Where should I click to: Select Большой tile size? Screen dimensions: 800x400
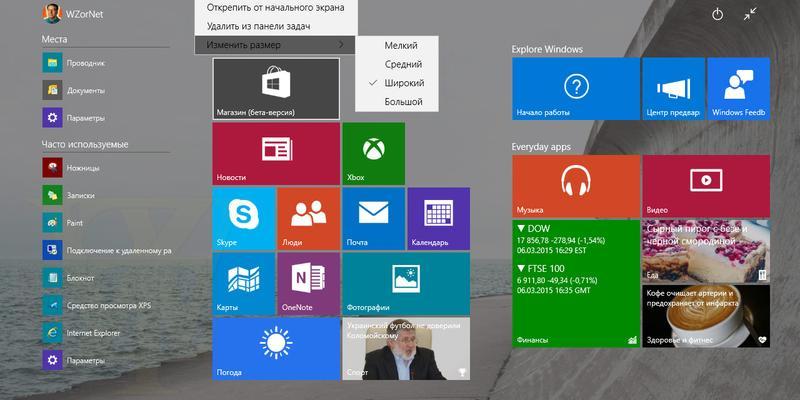[x=396, y=102]
